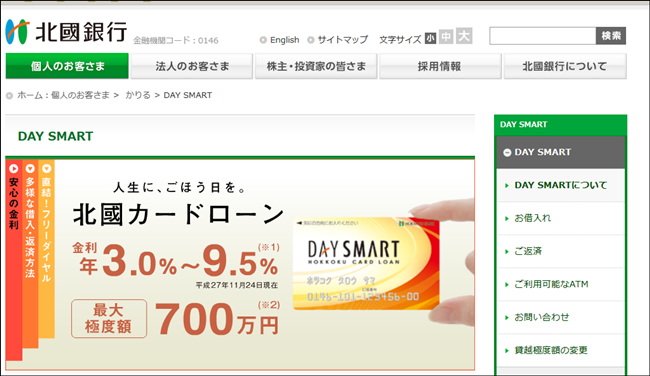Select the 法人のお客さま tab

pyautogui.click(x=192, y=66)
